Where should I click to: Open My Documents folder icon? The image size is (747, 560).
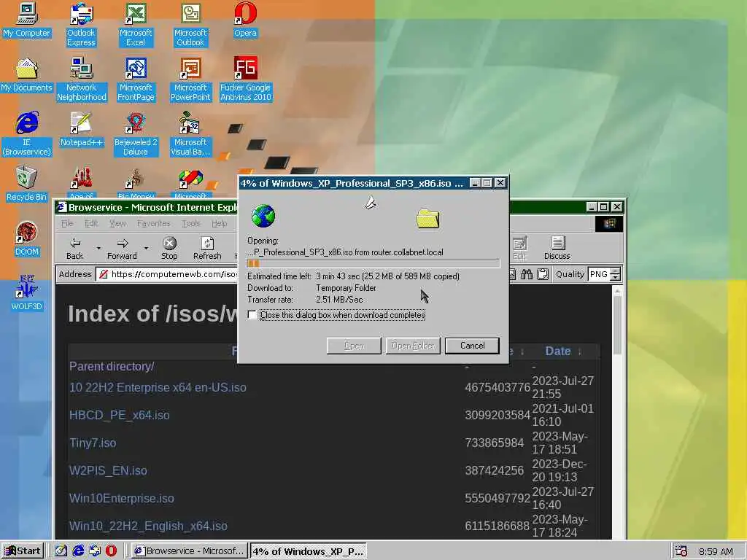click(x=26, y=75)
